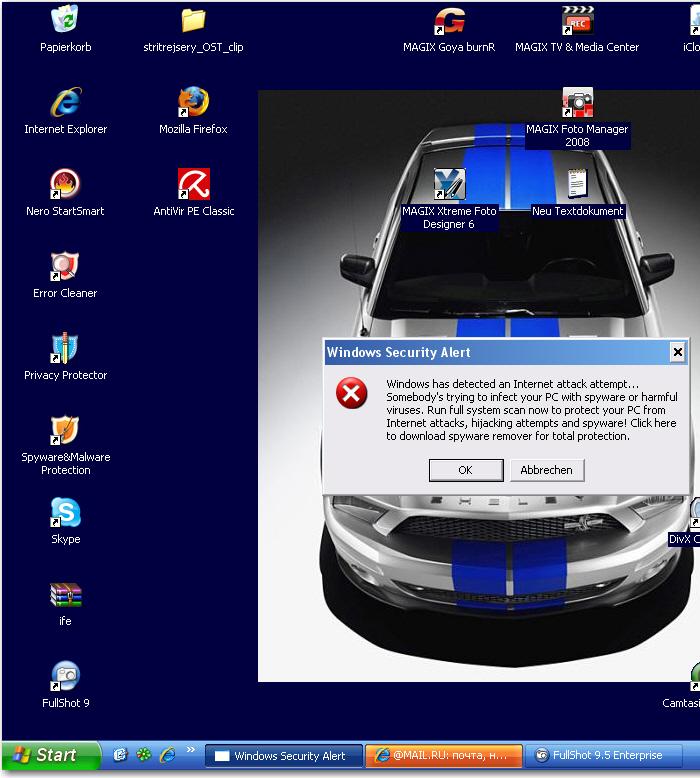Open the Papierkorb recycle bin icon
700x778 pixels.
point(65,20)
